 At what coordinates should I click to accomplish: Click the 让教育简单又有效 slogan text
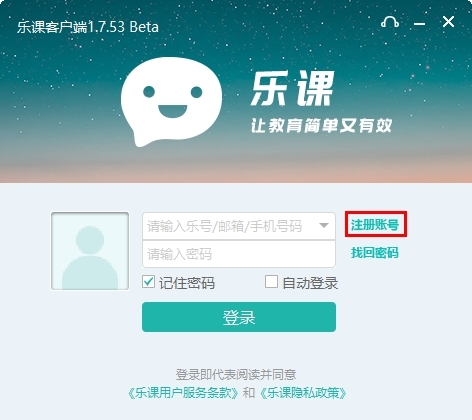click(x=321, y=125)
